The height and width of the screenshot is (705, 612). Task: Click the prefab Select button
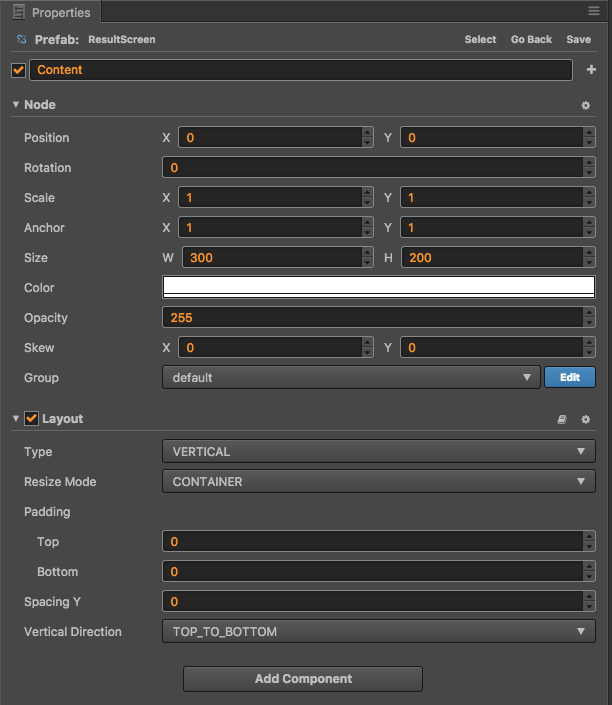(480, 40)
